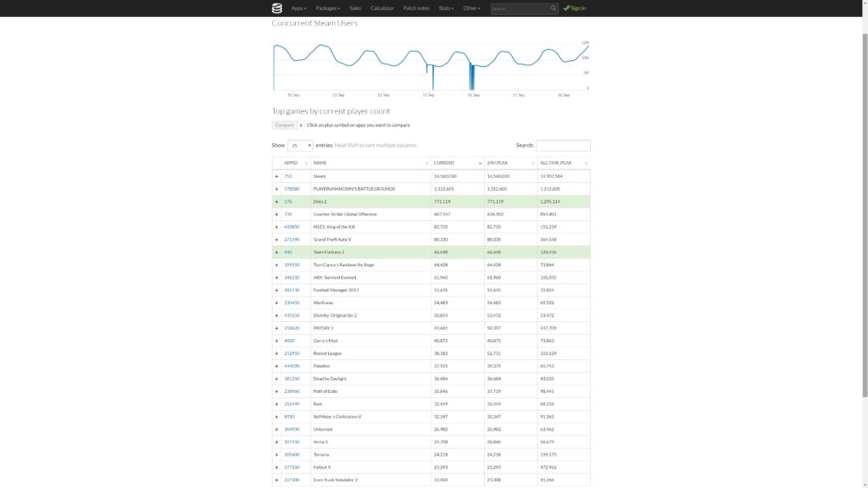Viewport: 868px width, 488px height.
Task: Click the Sign In link
Action: [x=575, y=8]
